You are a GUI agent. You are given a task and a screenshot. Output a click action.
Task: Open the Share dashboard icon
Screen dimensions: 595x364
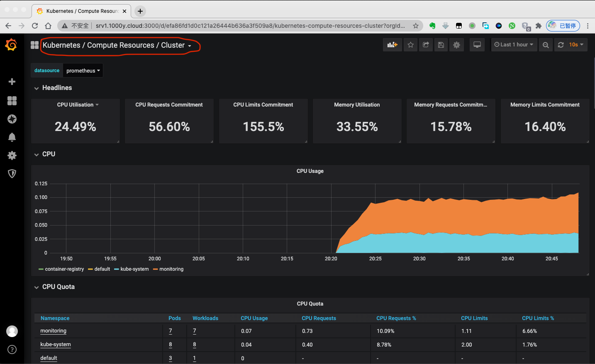click(x=426, y=45)
